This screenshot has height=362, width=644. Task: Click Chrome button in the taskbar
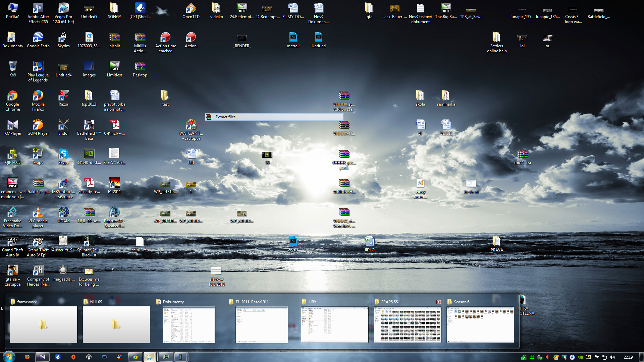[x=135, y=357]
